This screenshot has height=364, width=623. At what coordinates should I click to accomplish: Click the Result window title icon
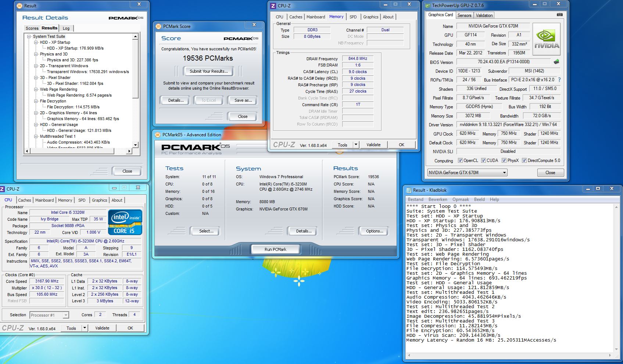point(20,6)
